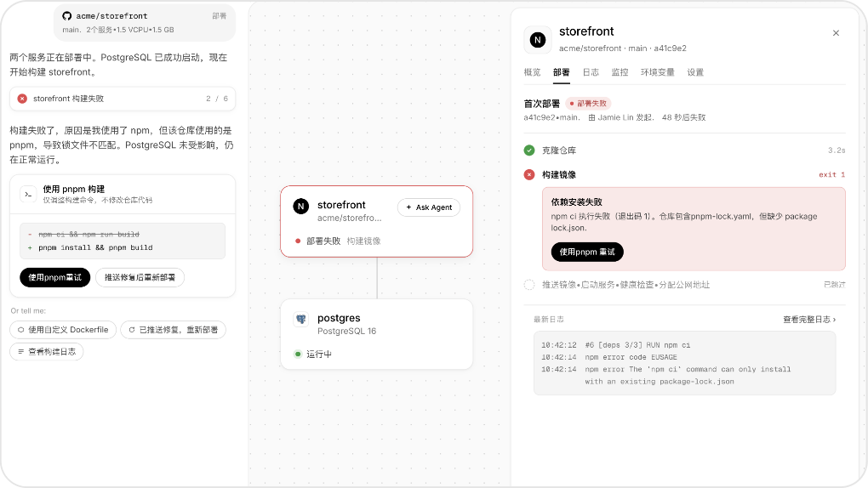
Task: Click the terminal icon next to 使用 pnpm 构建
Action: (28, 194)
